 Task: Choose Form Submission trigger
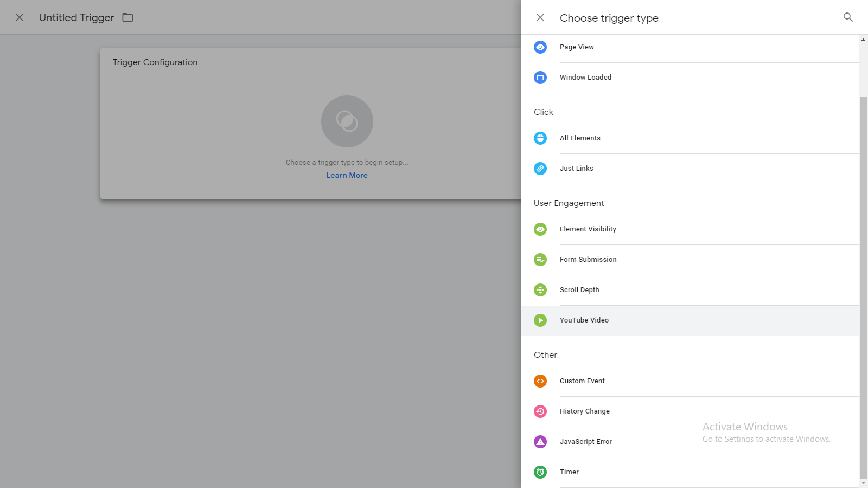690,260
